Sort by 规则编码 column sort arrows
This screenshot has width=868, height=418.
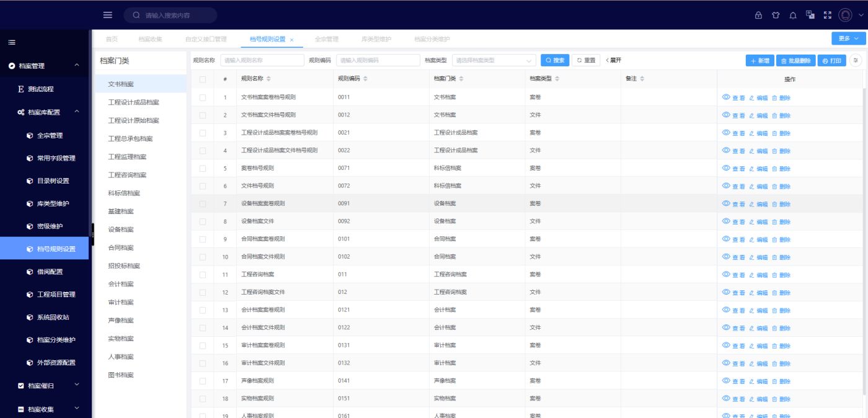pyautogui.click(x=365, y=79)
